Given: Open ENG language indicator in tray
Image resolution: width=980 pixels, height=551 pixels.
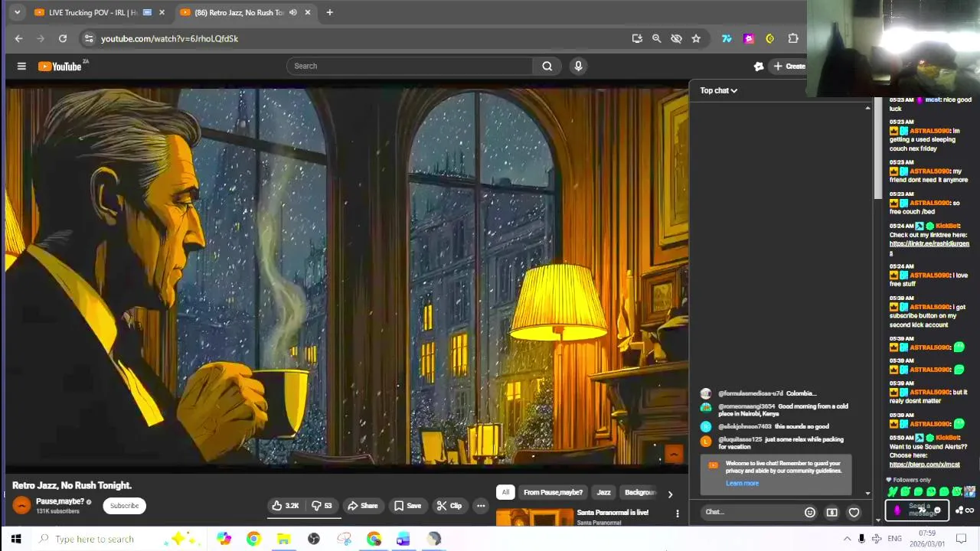Looking at the screenshot, I should coord(894,539).
